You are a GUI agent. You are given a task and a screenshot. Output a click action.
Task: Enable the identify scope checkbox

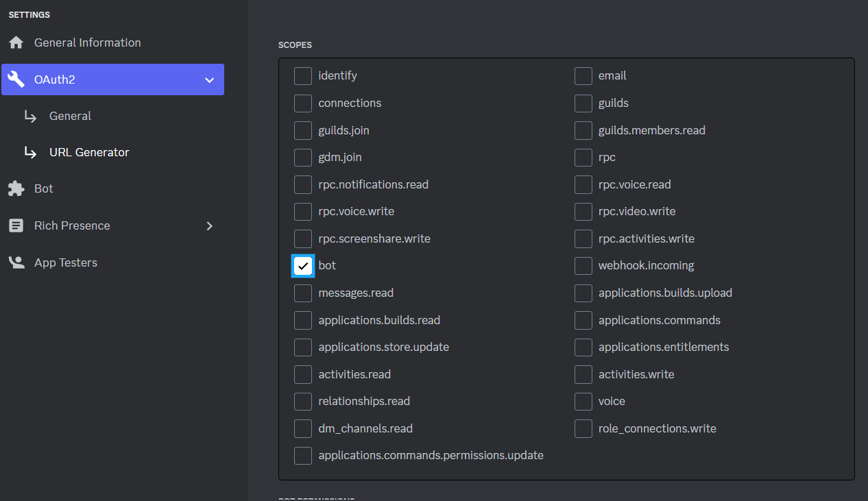click(303, 76)
